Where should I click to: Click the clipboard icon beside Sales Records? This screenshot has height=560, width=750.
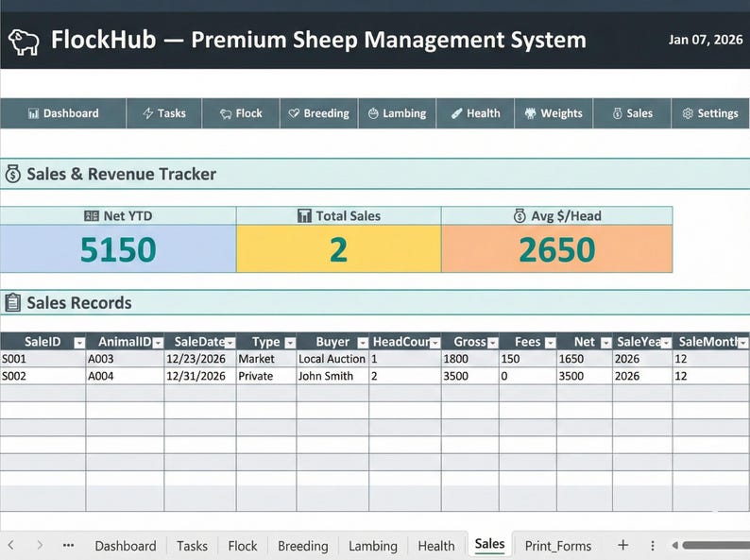13,302
